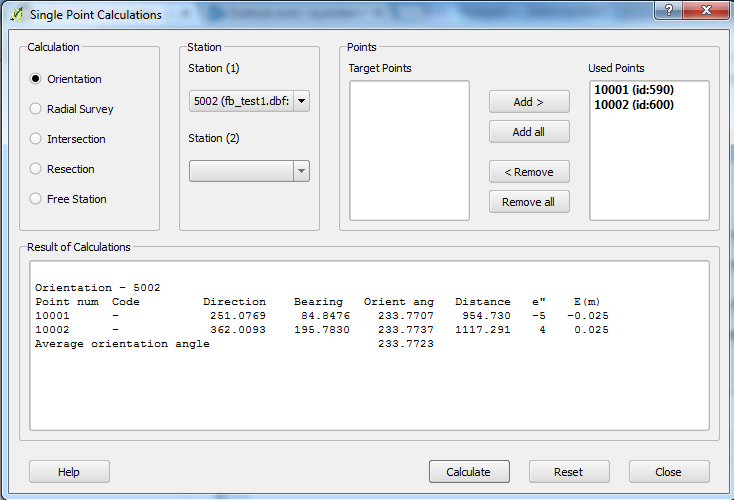Select the Intersection radio button
Viewport: 734px width, 500px height.
[37, 139]
